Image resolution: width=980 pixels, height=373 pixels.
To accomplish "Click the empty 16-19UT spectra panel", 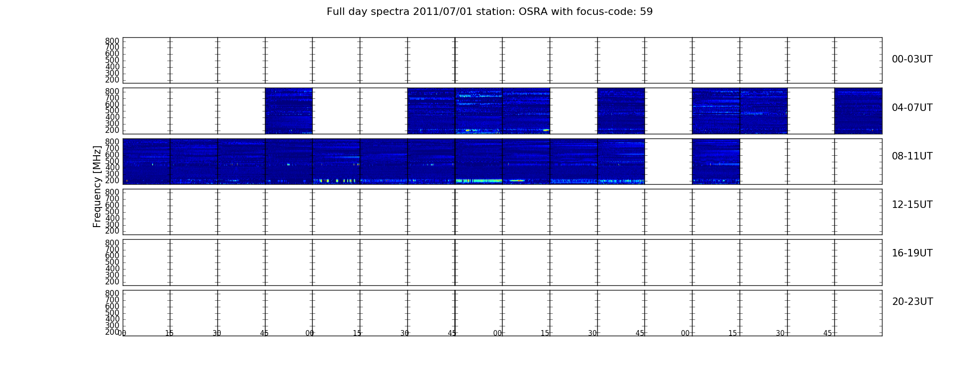I will coord(502,262).
